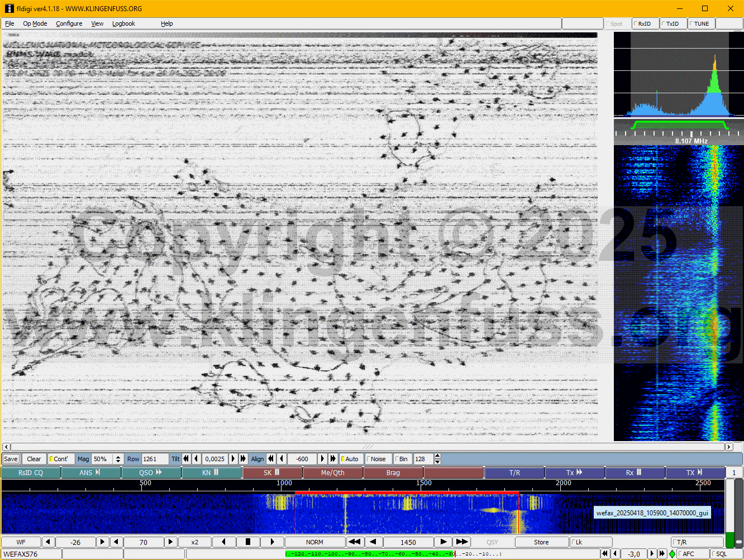Increase waterfall range 70 with right arrow
This screenshot has width=744, height=560.
tap(170, 542)
